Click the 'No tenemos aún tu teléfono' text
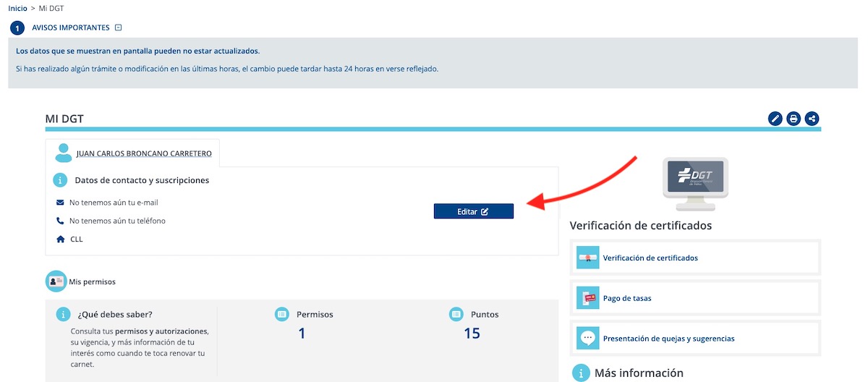Screen dimensions: 868x382 point(117,221)
